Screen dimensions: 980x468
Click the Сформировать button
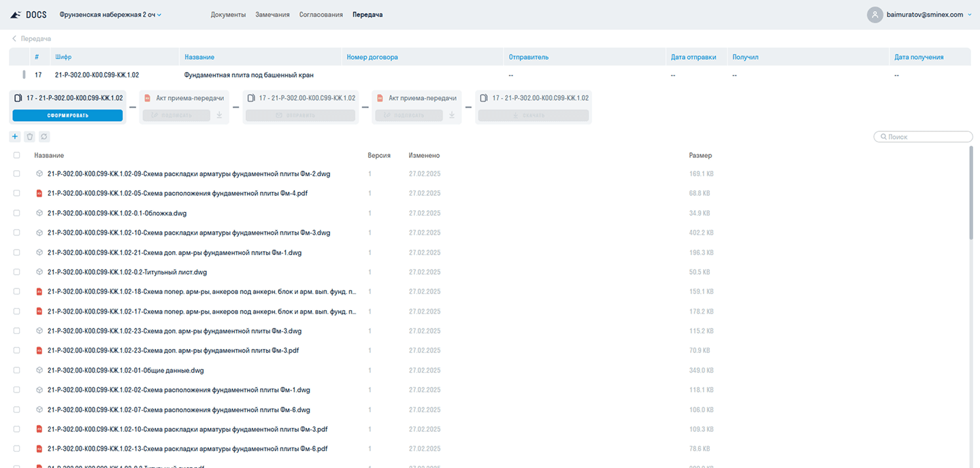click(67, 116)
